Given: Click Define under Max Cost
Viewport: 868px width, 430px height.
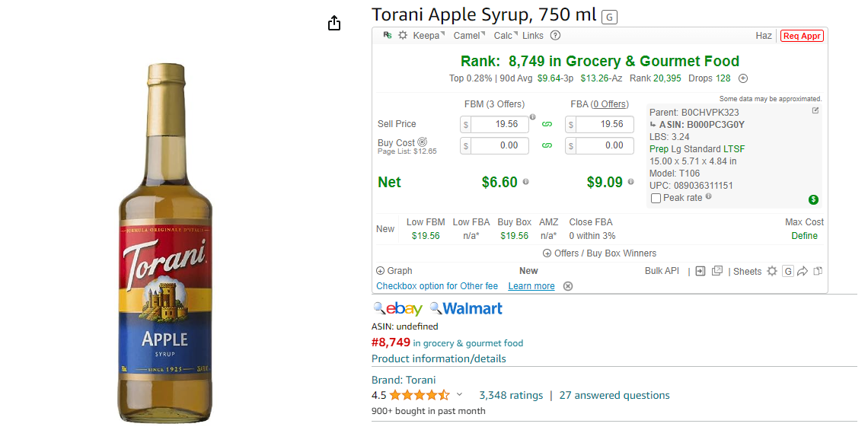Looking at the screenshot, I should tap(804, 236).
